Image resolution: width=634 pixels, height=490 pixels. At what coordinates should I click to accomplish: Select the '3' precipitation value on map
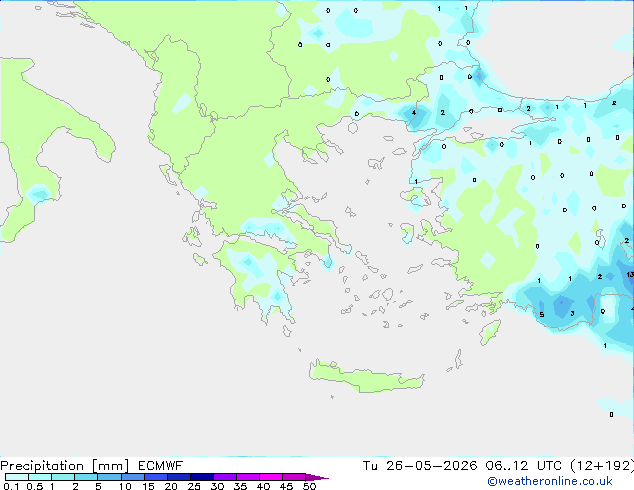coord(572,313)
